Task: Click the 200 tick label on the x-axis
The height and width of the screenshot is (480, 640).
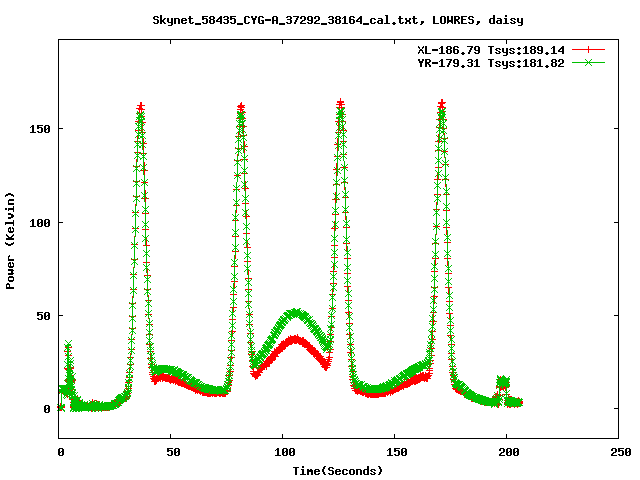Action: [x=509, y=452]
